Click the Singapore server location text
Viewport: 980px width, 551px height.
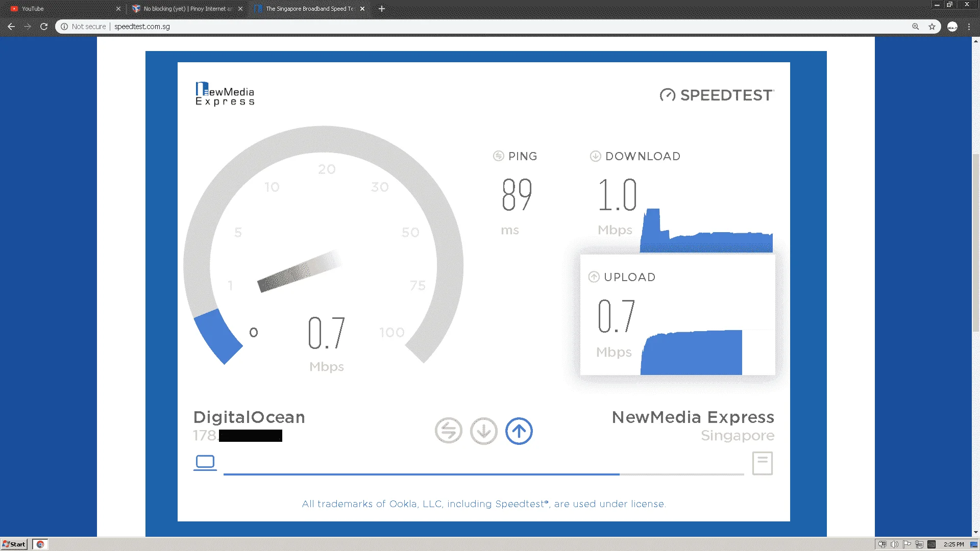pyautogui.click(x=738, y=436)
